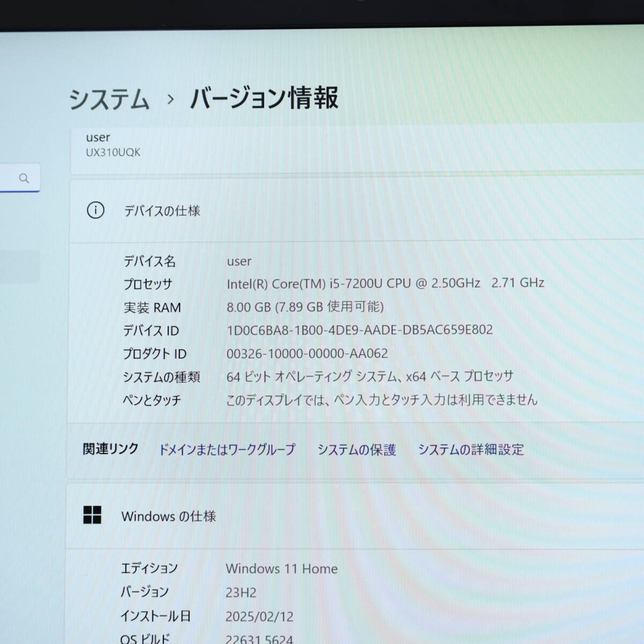
Task: Select the Windows 11 Home edition value
Action: 282,569
